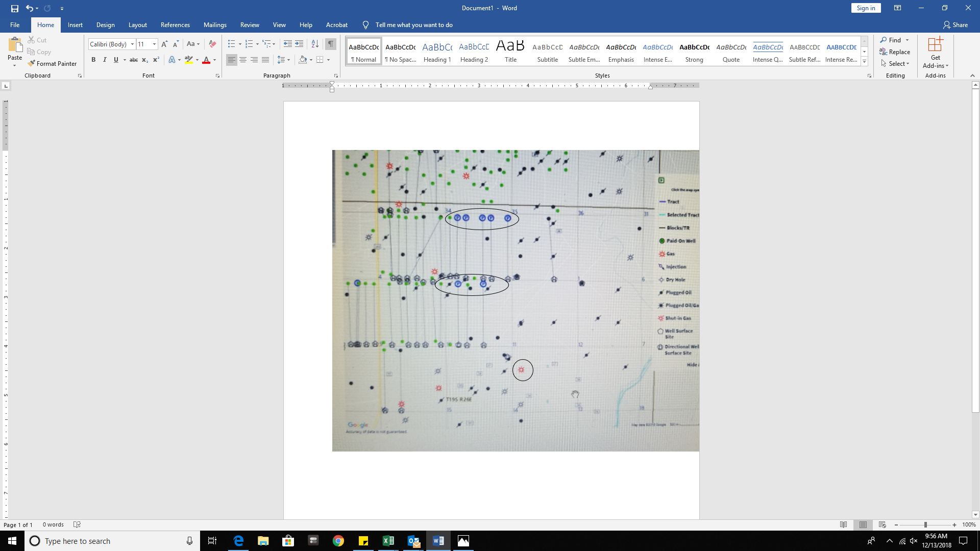Toggle Show/Hide paragraph marks
This screenshot has width=980, height=551.
coord(331,44)
